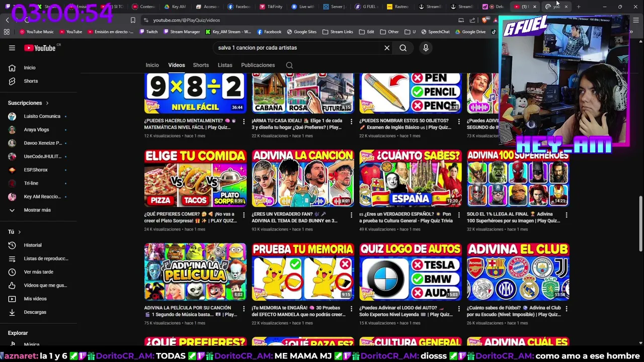Open options for ELIGE TU COMIDA video
The image size is (644, 362).
(244, 215)
